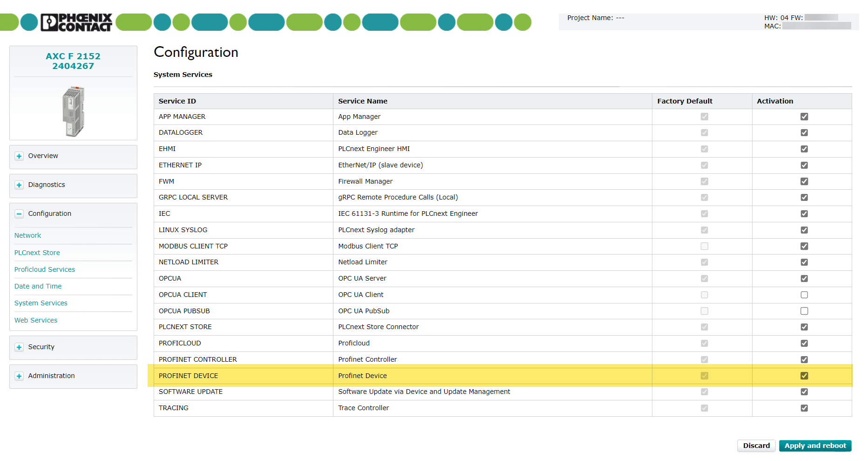The height and width of the screenshot is (461, 868).
Task: Toggle PLCnext Syslog adapter activation
Action: click(x=804, y=230)
